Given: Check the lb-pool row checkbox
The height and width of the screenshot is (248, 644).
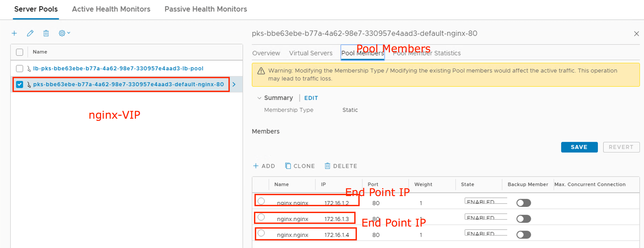Looking at the screenshot, I should pos(19,69).
